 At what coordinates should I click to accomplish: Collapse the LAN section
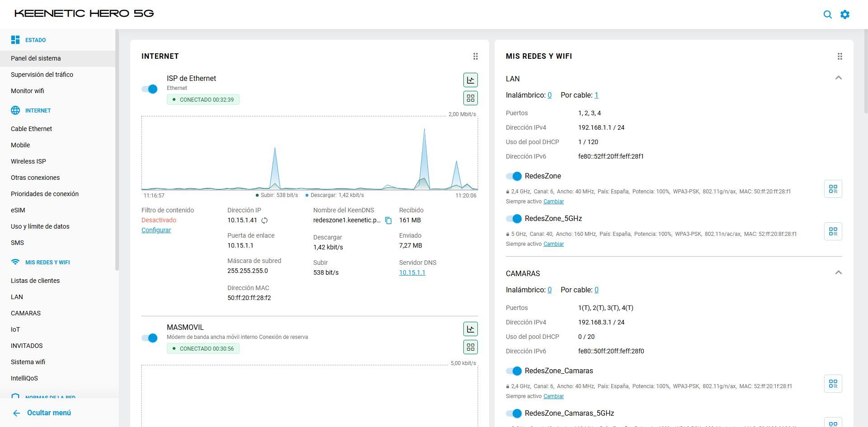point(838,78)
